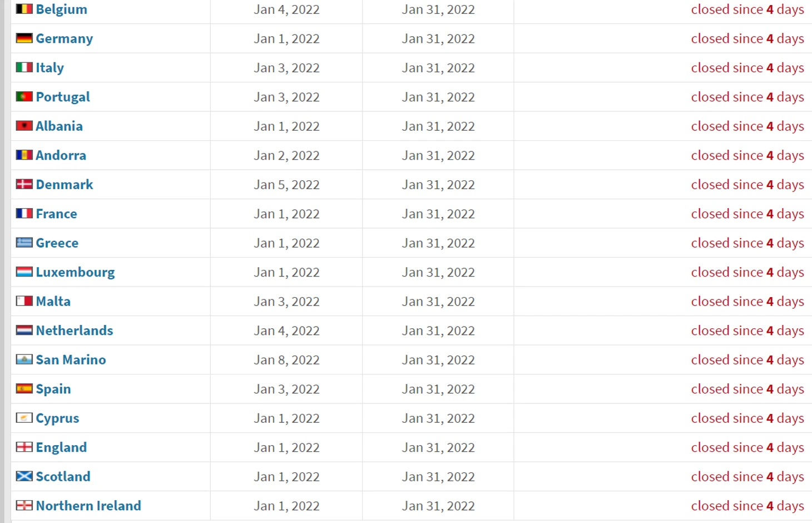The image size is (812, 523).
Task: Click the Albania flag icon
Action: tap(24, 126)
